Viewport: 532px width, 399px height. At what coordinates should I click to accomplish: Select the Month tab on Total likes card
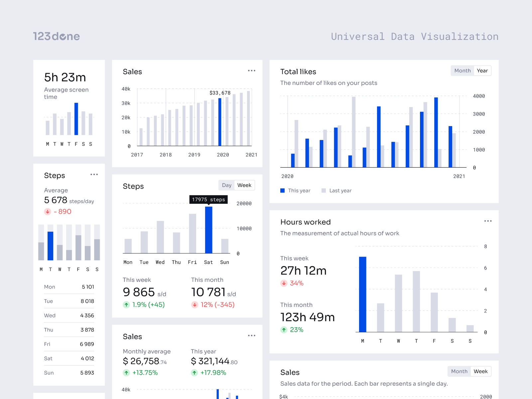462,70
